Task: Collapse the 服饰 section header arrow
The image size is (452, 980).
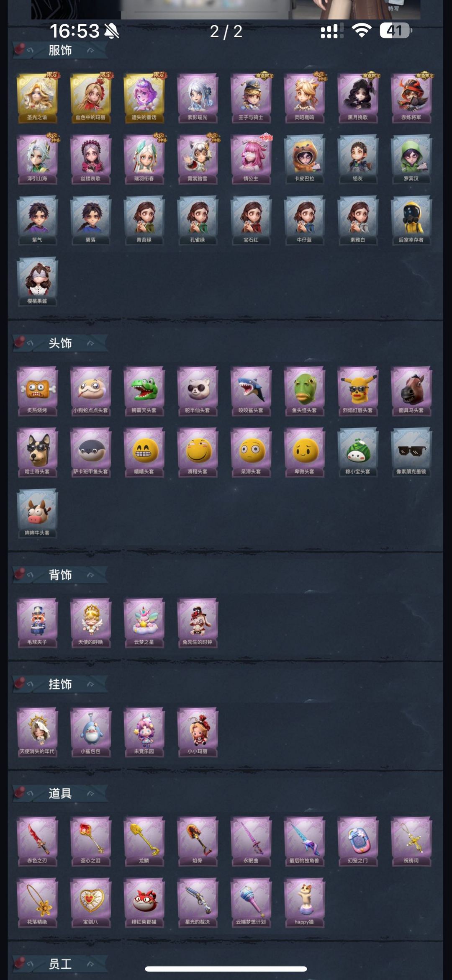Action: 90,51
